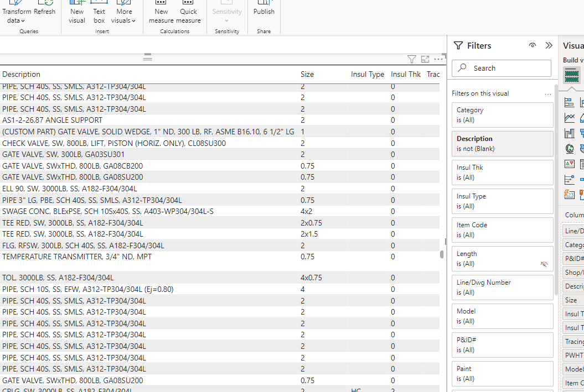This screenshot has width=584, height=392.
Task: Create a New measure
Action: pos(161,11)
